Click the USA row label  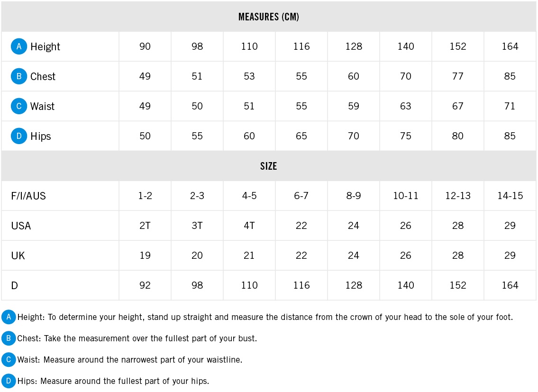[21, 226]
